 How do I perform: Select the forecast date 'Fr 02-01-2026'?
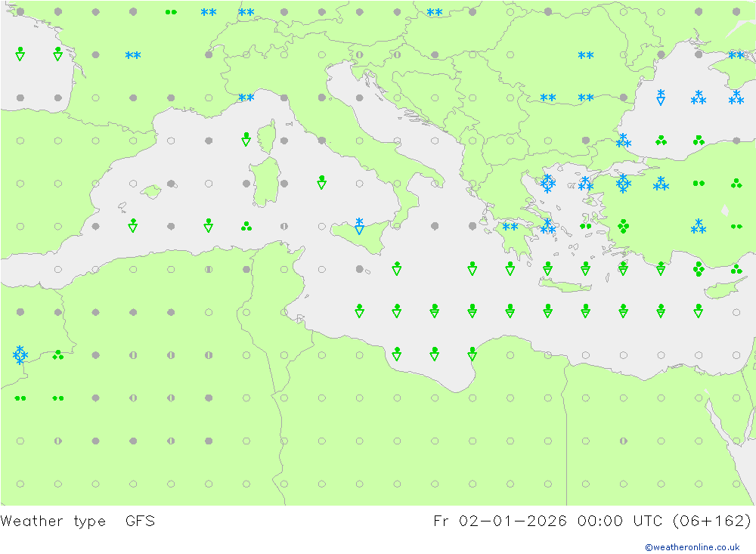click(x=500, y=522)
